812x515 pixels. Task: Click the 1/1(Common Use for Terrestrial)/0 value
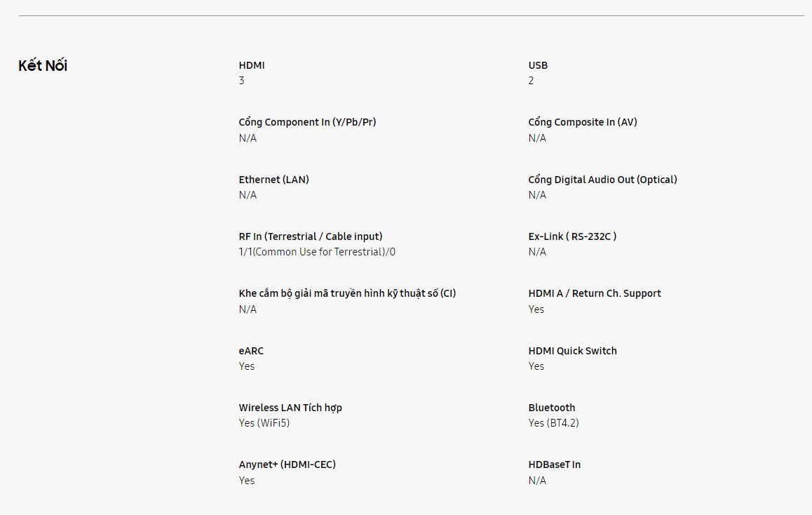coord(317,252)
